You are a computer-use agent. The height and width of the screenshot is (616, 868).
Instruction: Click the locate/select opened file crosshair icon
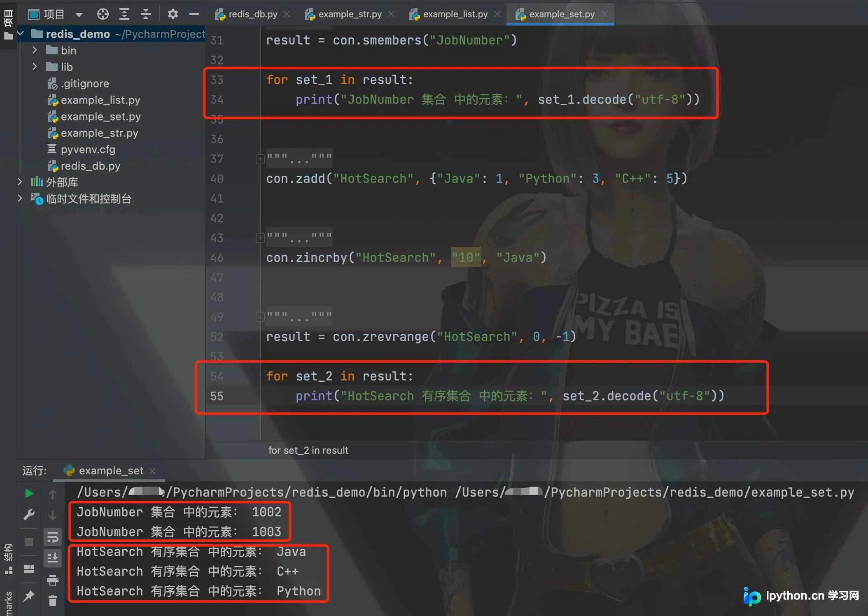coord(103,14)
